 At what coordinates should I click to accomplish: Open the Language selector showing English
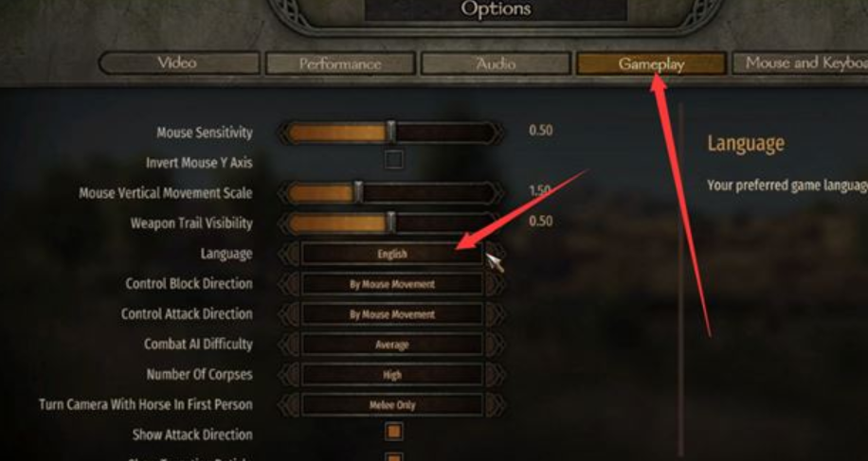click(392, 254)
